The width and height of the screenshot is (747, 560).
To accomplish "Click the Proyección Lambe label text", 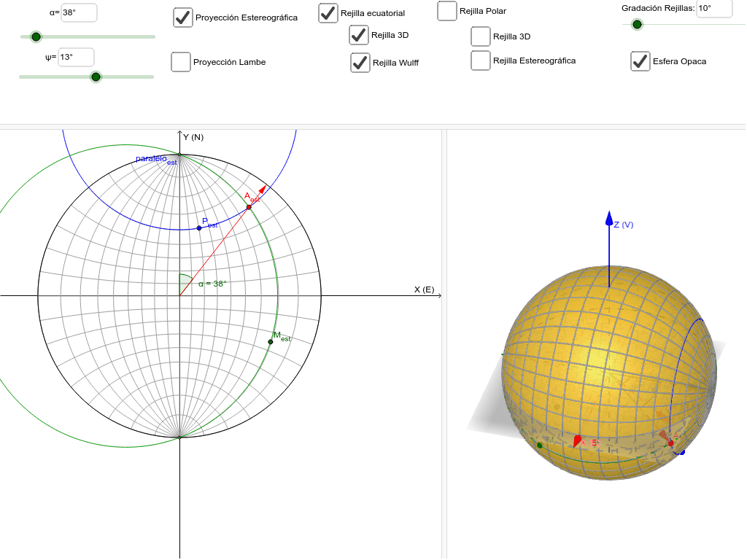I will click(x=229, y=63).
